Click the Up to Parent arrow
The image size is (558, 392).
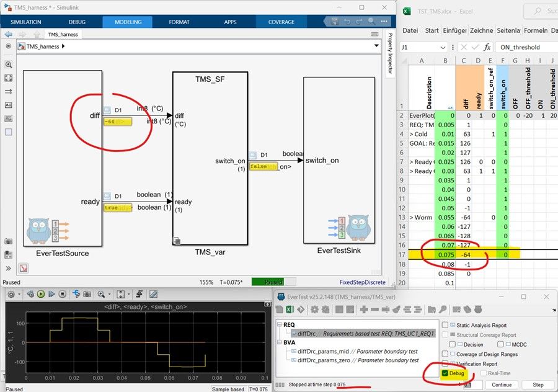pyautogui.click(x=37, y=34)
